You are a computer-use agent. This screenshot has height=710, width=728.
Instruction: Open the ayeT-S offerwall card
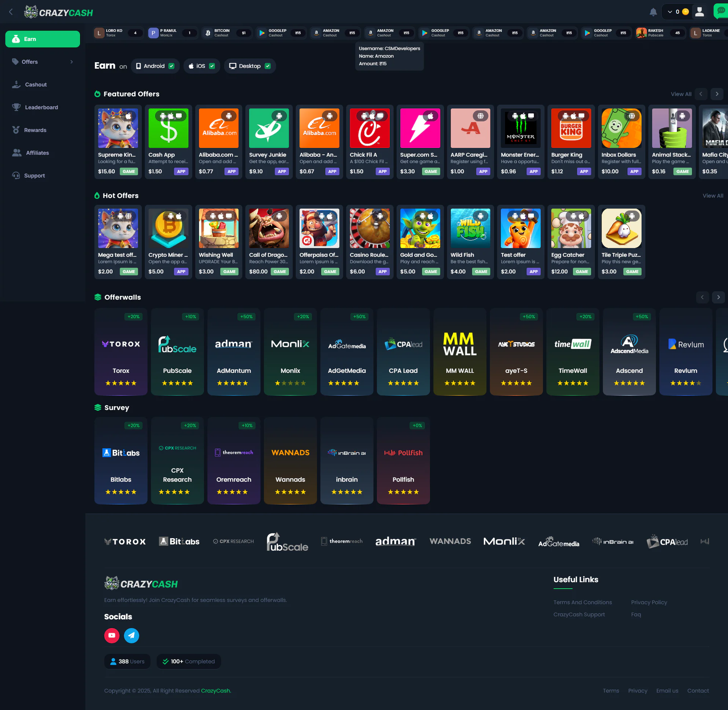pyautogui.click(x=516, y=352)
